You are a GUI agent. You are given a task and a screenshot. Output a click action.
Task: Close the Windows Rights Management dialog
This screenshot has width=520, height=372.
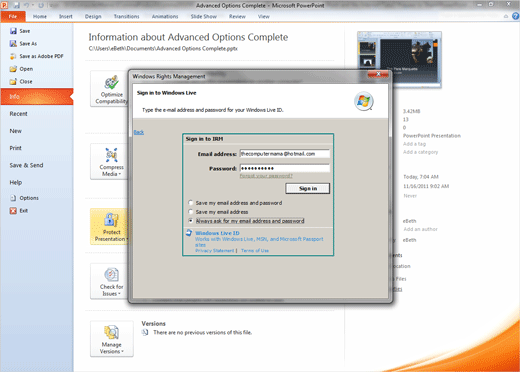pyautogui.click(x=378, y=74)
